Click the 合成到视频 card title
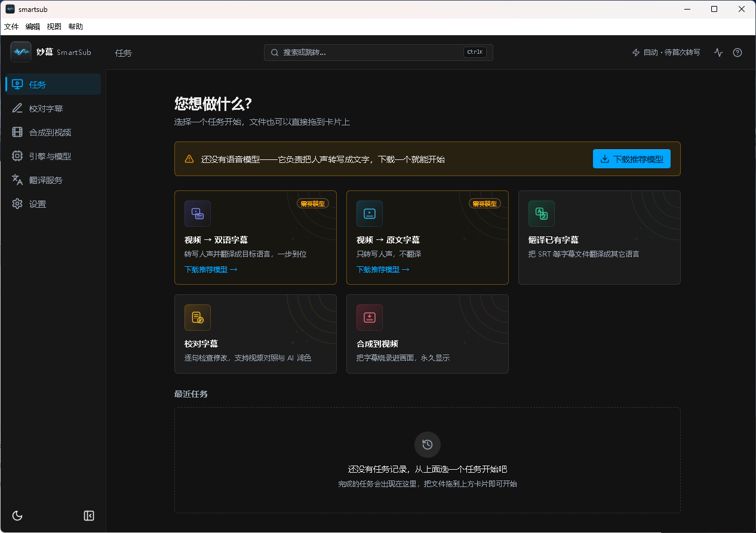The width and height of the screenshot is (756, 533). pos(377,344)
